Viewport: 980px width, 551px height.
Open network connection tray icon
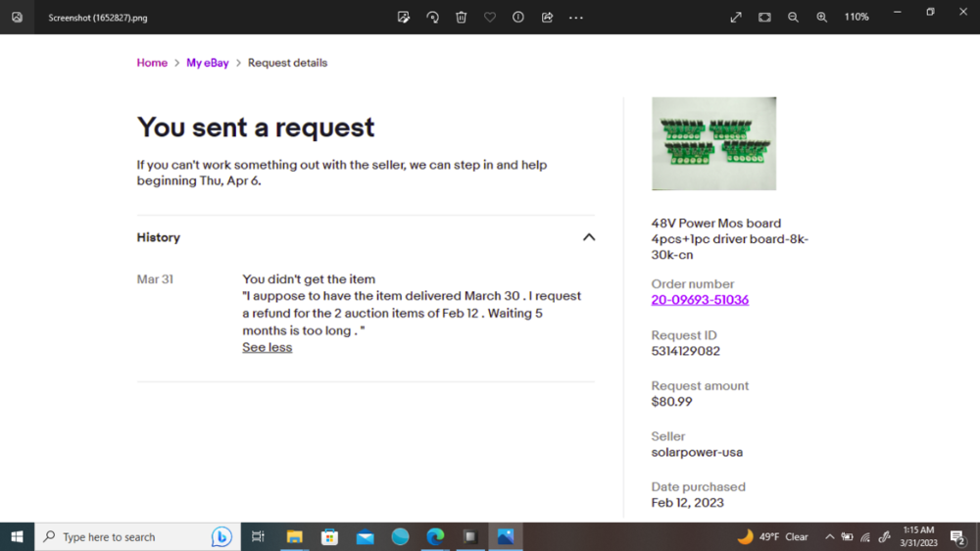tap(865, 536)
